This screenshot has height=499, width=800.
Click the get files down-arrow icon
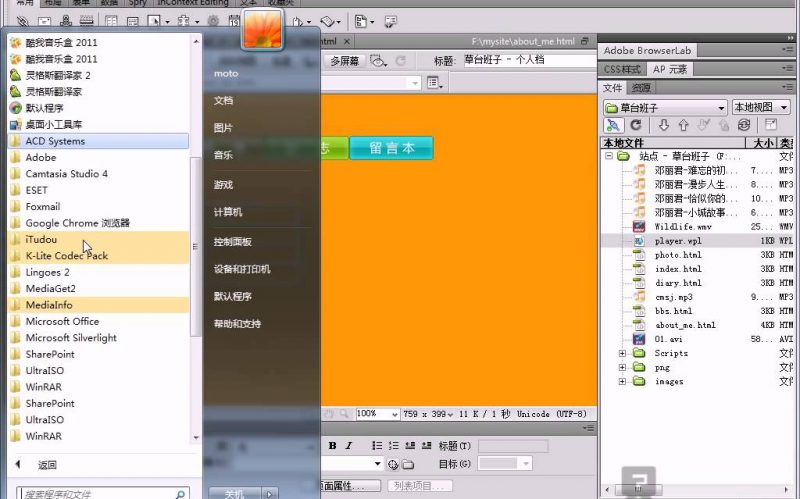point(663,125)
